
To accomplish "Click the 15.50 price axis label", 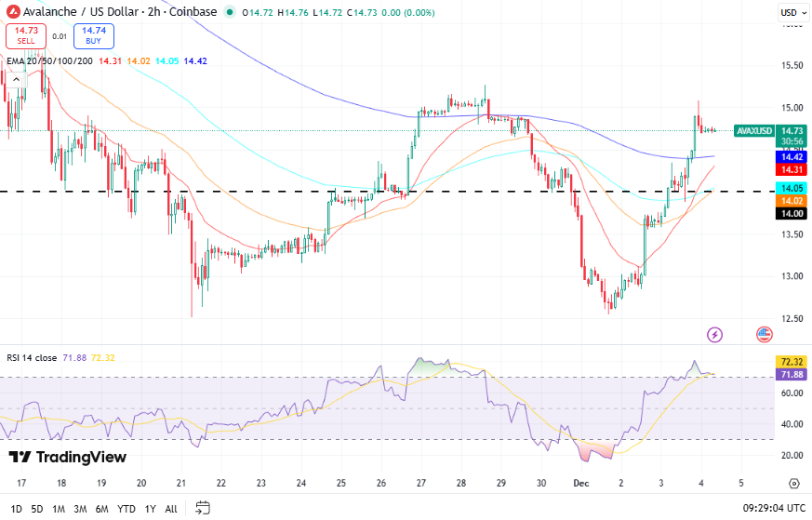I will [792, 66].
